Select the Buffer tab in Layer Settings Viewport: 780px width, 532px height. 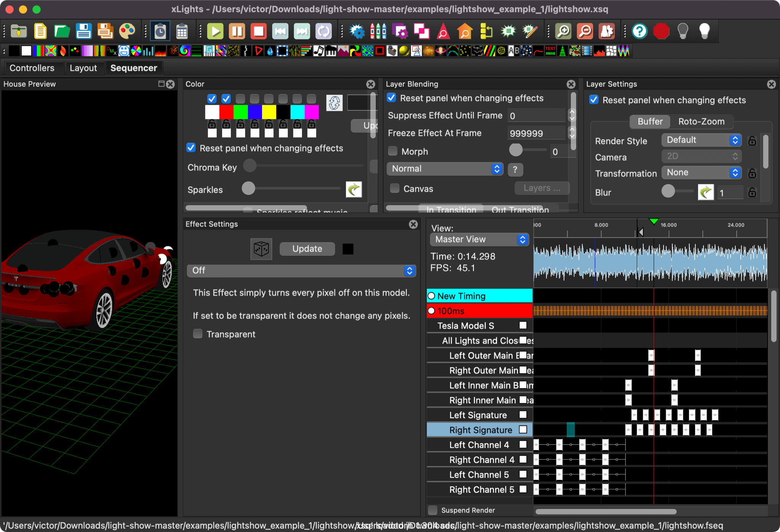[x=650, y=121]
